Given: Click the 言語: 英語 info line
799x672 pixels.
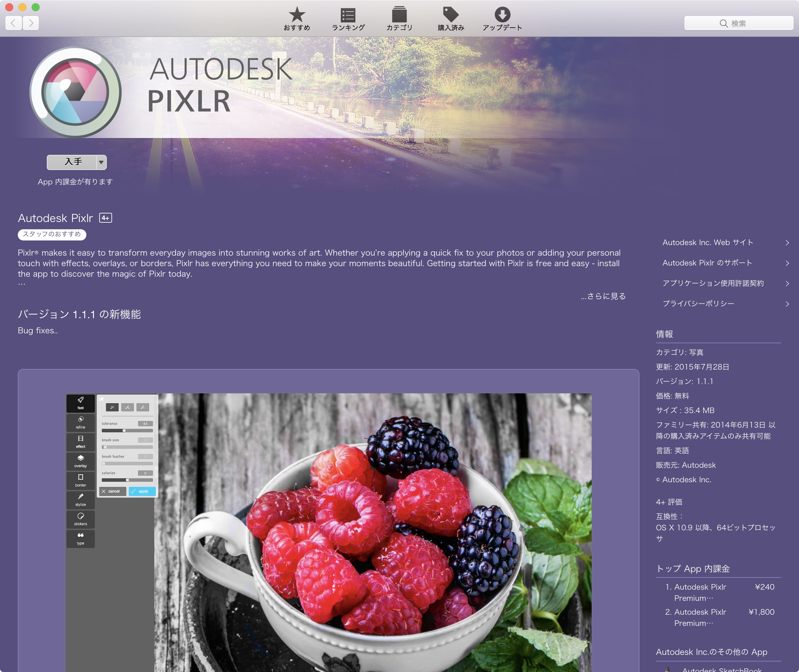Looking at the screenshot, I should pos(672,451).
